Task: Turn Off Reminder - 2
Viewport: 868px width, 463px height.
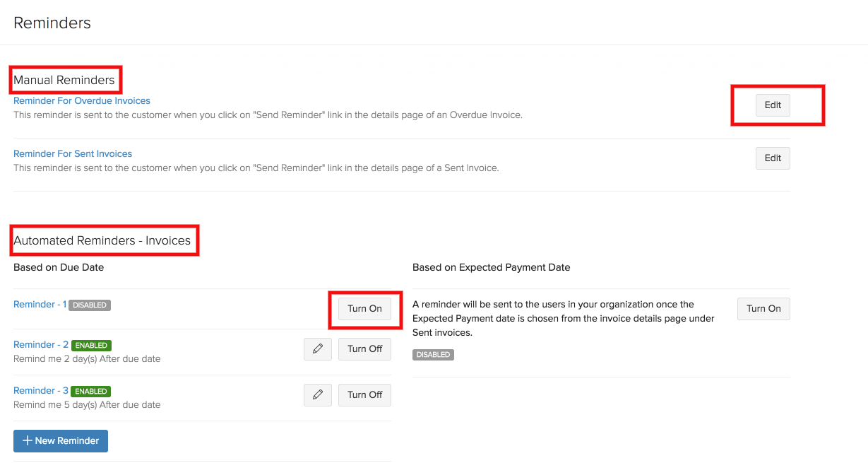Action: [364, 348]
